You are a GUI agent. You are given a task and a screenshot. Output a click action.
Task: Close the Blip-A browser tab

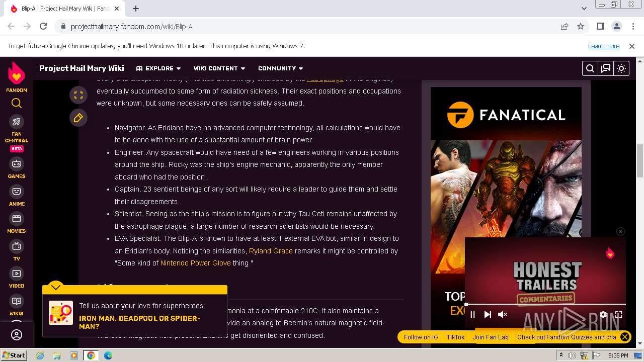(x=117, y=9)
